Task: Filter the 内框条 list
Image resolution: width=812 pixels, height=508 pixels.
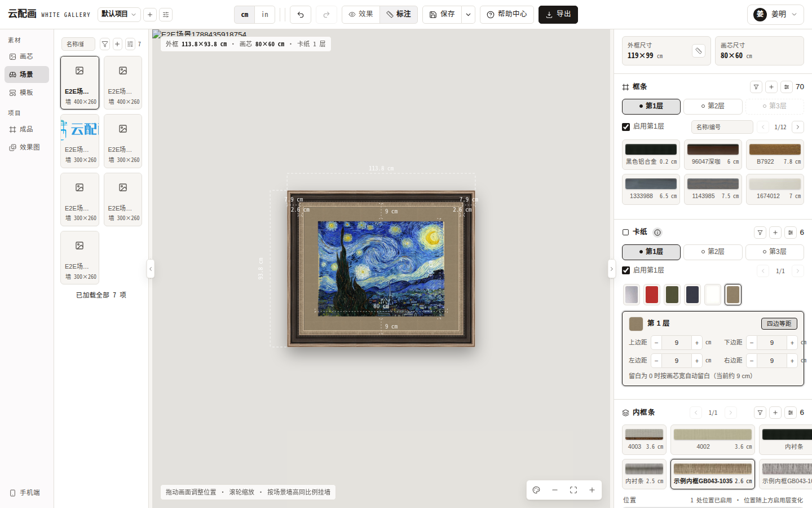Action: pyautogui.click(x=760, y=413)
